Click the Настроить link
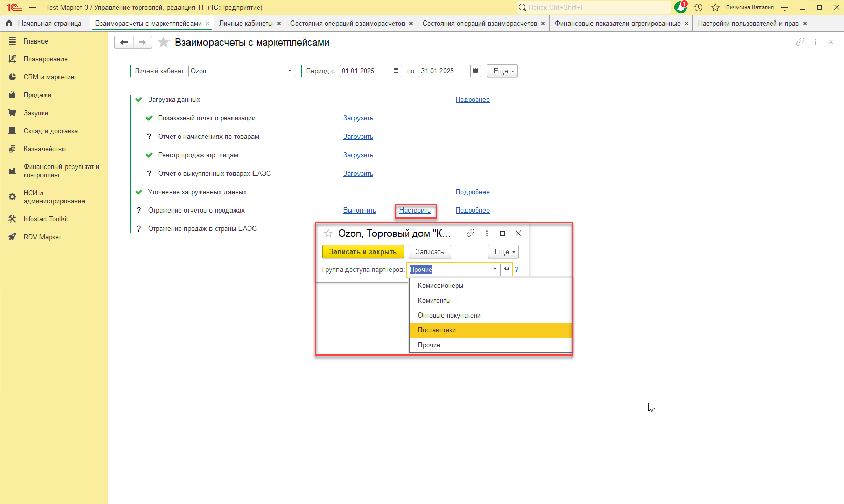Viewport: 844px width, 504px height. 415,210
